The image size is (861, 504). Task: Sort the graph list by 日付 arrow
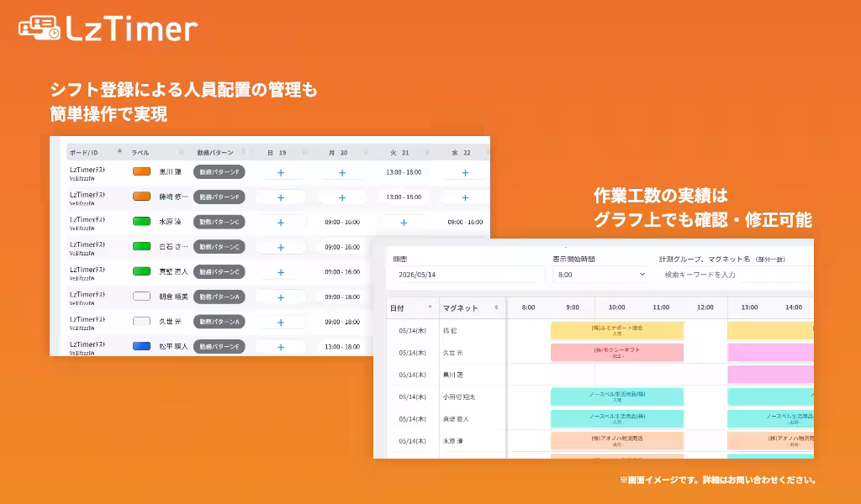pos(430,307)
